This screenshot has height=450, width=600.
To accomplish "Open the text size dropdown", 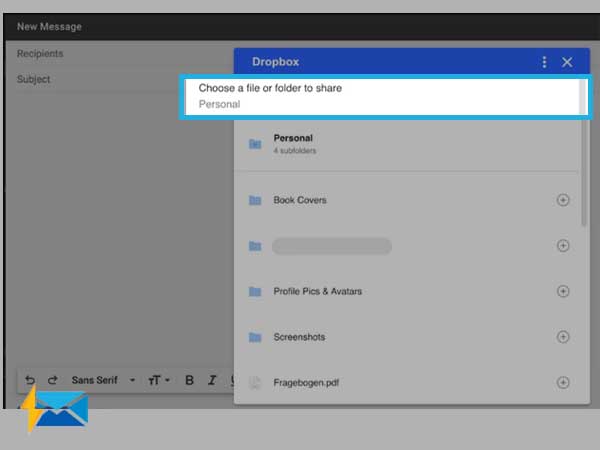I will (159, 380).
